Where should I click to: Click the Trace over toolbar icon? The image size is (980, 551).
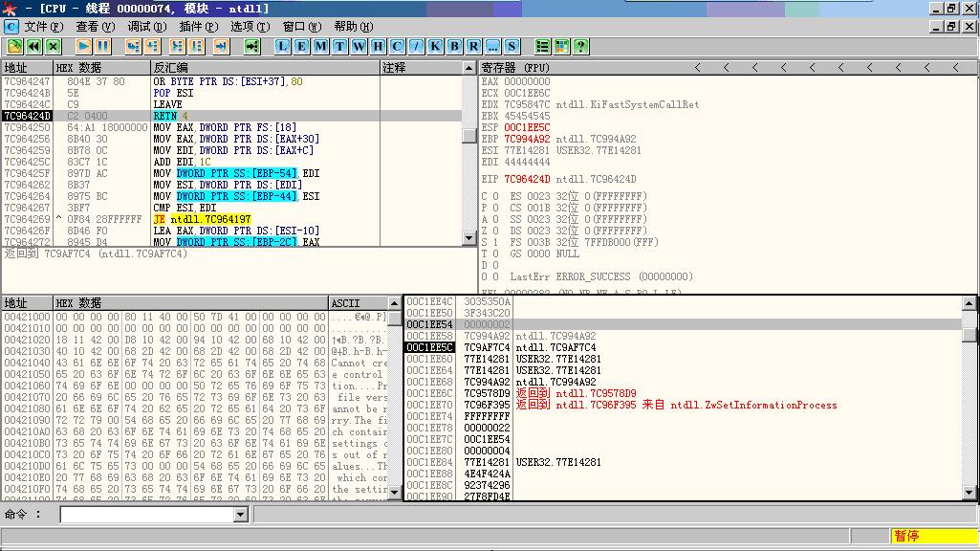tap(197, 46)
